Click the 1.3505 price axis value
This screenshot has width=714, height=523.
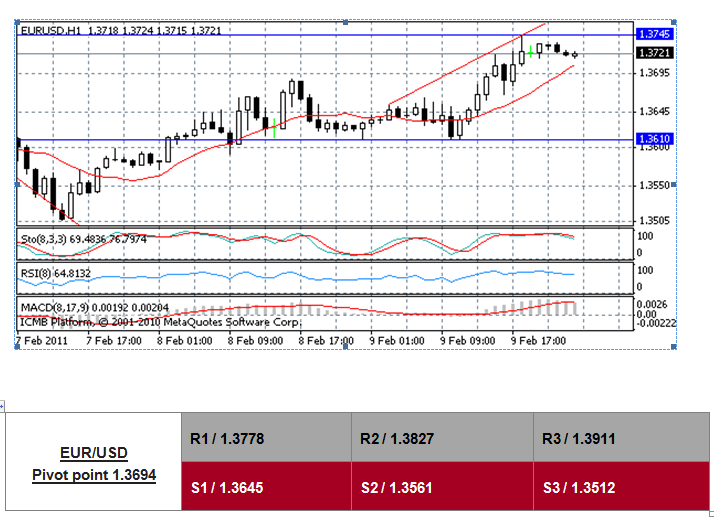654,221
